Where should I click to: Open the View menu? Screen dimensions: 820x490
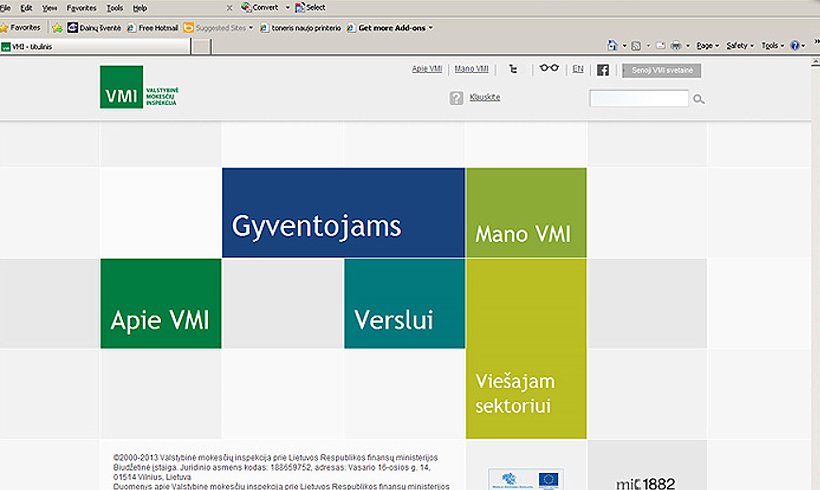point(50,8)
